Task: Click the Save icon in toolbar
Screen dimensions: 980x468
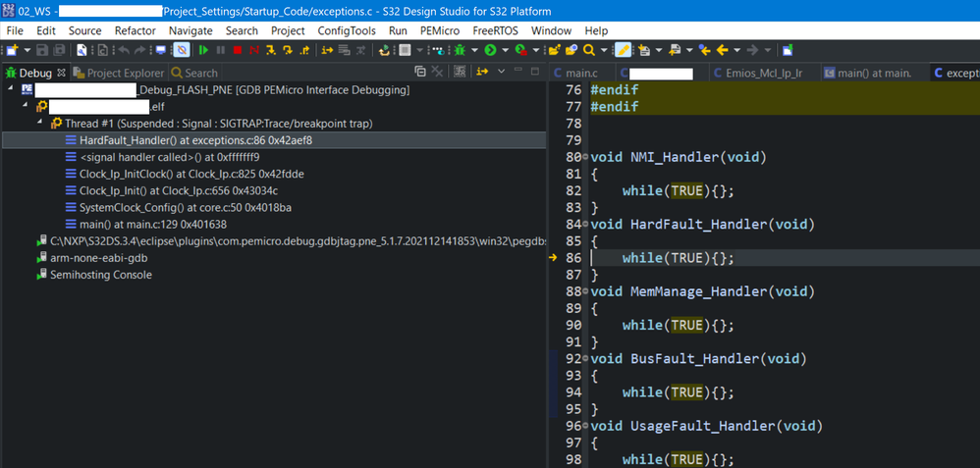Action: point(42,50)
